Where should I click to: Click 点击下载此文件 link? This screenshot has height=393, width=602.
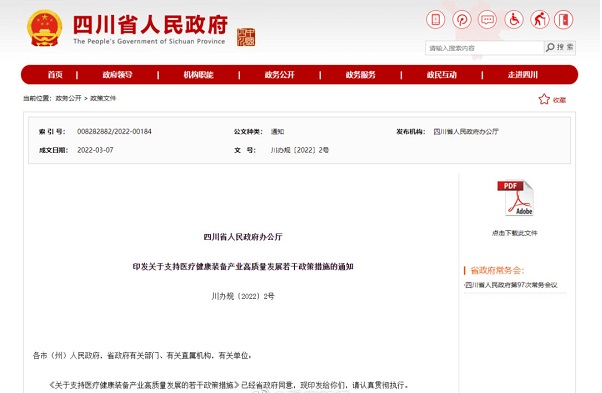515,233
